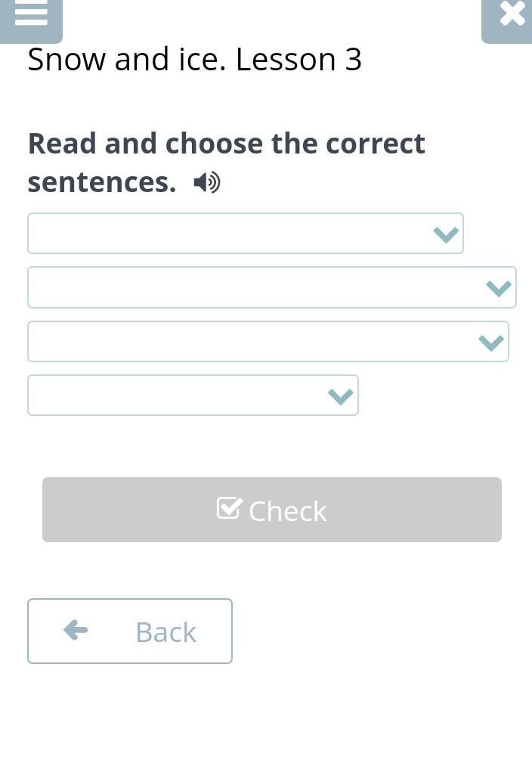The image size is (532, 760).
Task: Open the hamburger menu
Action: tap(30, 15)
